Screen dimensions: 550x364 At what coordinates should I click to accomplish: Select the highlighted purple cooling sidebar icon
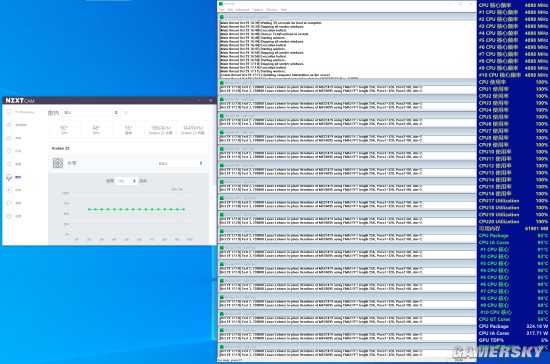coord(9,177)
